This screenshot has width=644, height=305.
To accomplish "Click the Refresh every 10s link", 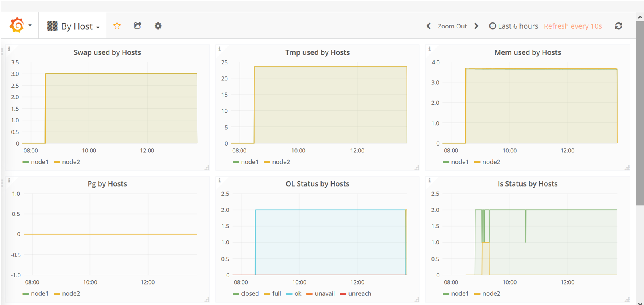I will (572, 26).
